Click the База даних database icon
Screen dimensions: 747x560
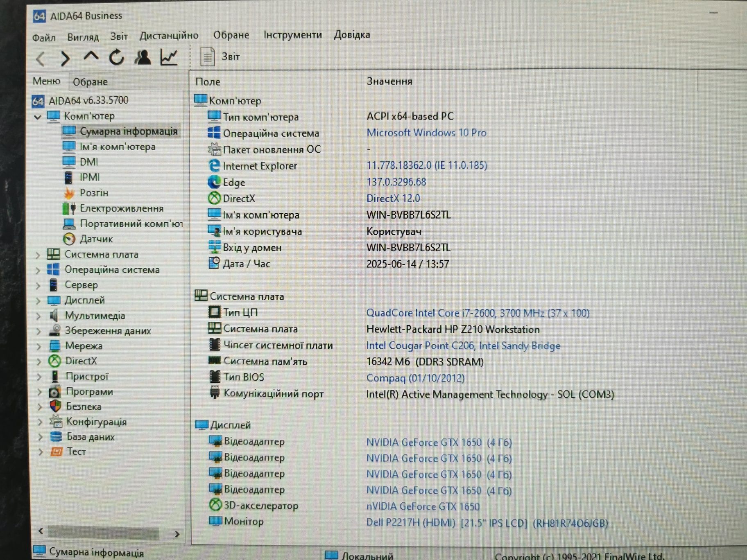tap(56, 436)
